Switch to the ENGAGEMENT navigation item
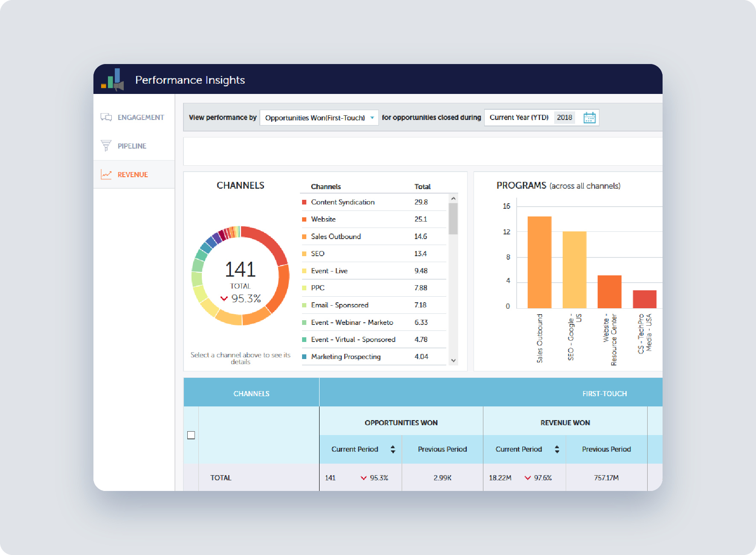The height and width of the screenshot is (555, 756). pos(141,117)
